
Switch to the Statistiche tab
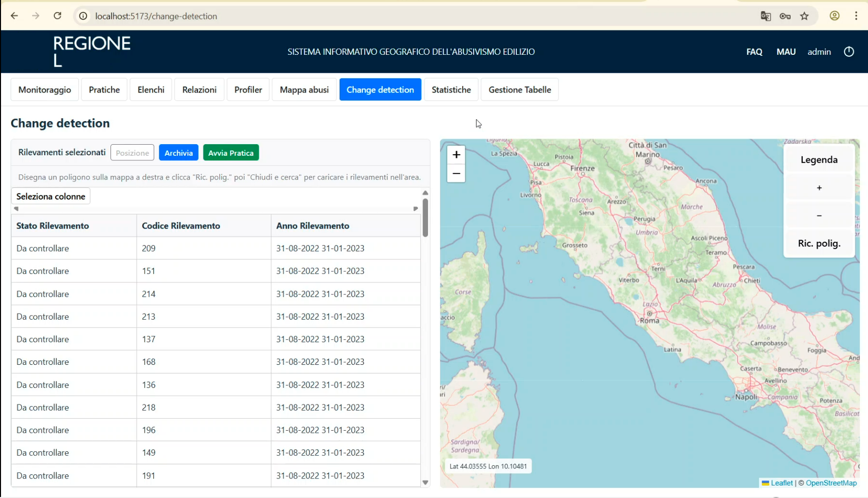coord(451,90)
